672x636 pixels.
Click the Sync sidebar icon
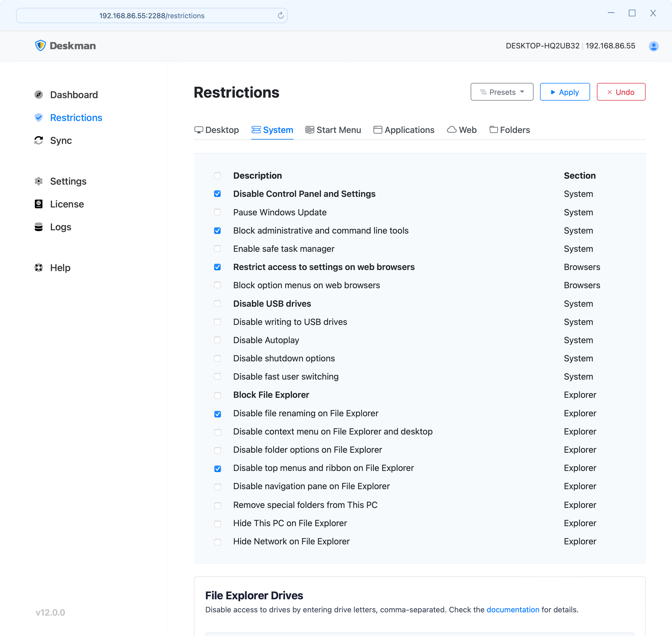pyautogui.click(x=38, y=141)
